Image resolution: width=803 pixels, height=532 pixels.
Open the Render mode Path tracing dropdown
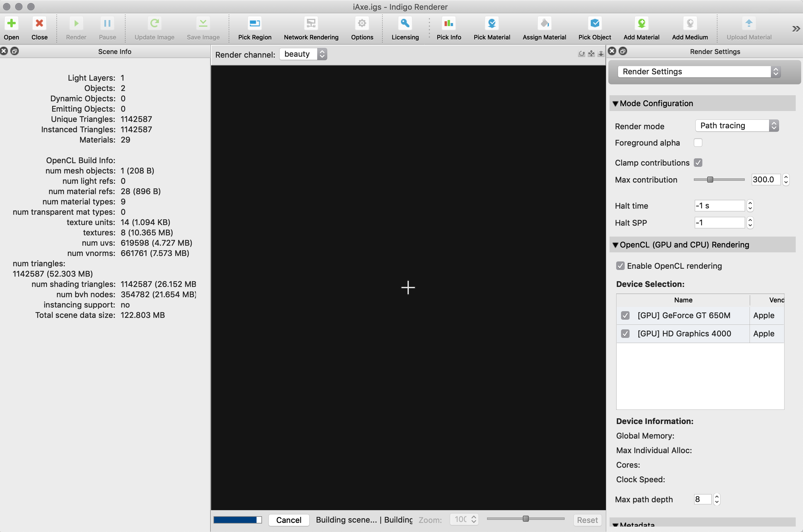(x=737, y=126)
